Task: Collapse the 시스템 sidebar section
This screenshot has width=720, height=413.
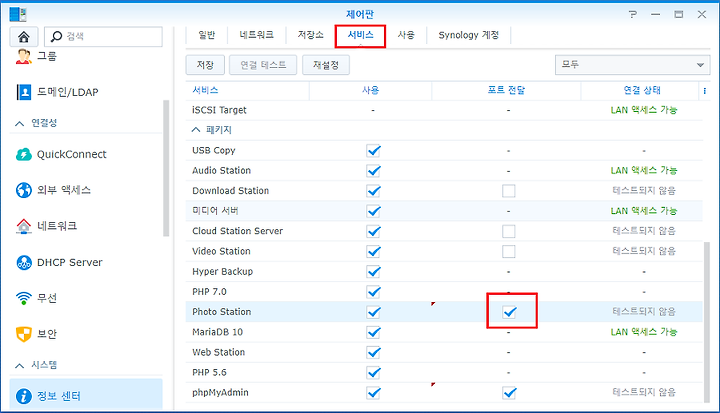Action: pos(19,366)
